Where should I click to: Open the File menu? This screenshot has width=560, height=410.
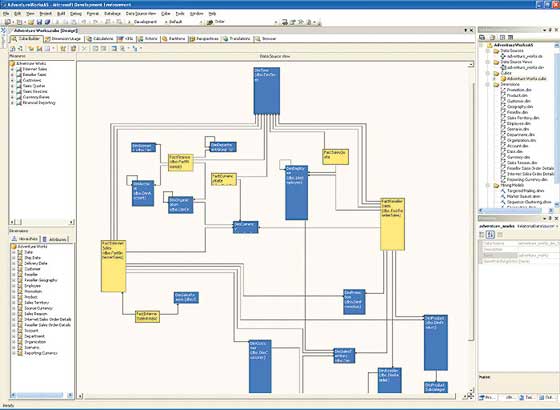point(6,14)
